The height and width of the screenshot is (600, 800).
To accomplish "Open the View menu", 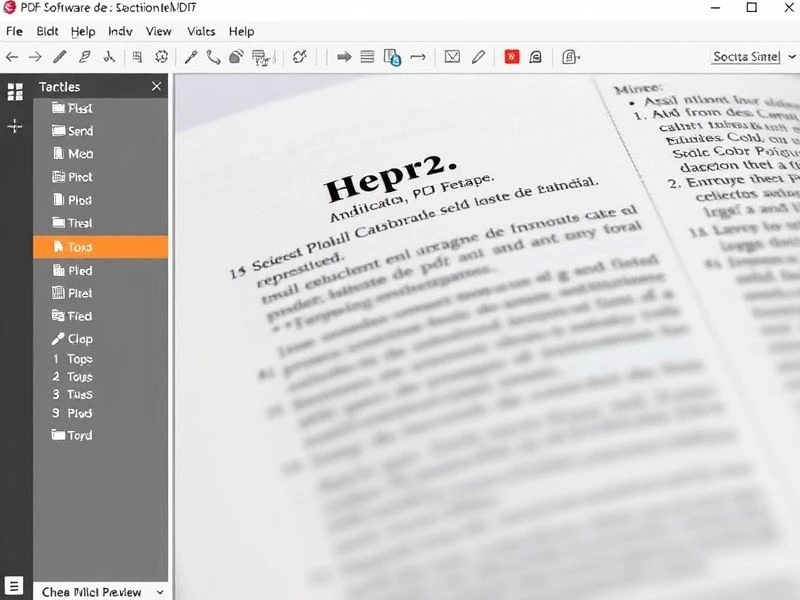I will (159, 32).
